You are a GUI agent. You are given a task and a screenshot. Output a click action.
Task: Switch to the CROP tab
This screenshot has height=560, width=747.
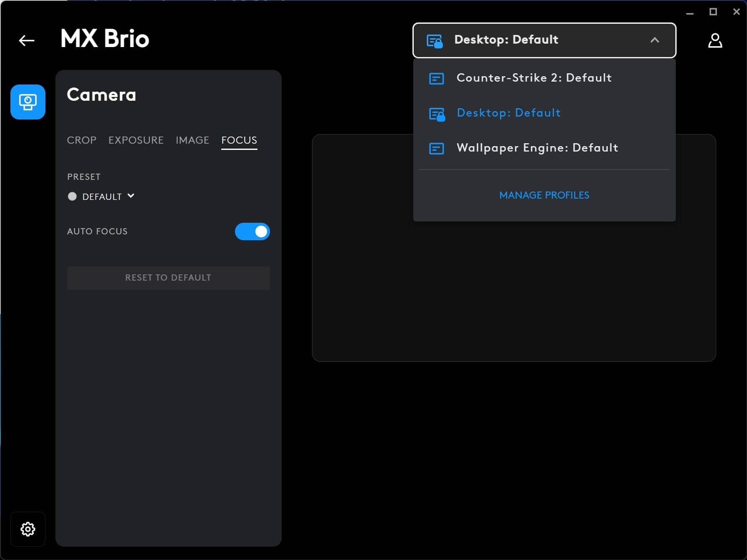(x=82, y=140)
